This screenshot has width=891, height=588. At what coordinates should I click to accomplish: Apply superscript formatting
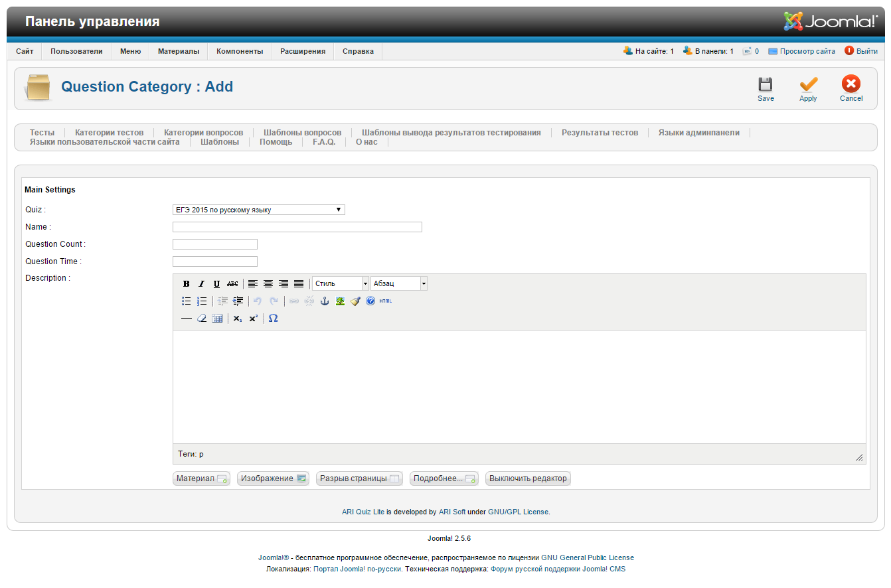point(253,319)
